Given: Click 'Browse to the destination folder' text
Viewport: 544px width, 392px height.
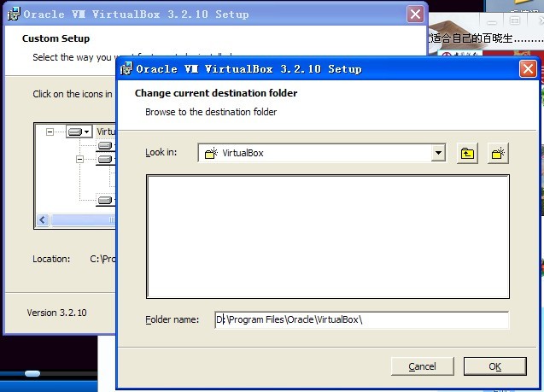Looking at the screenshot, I should [211, 112].
